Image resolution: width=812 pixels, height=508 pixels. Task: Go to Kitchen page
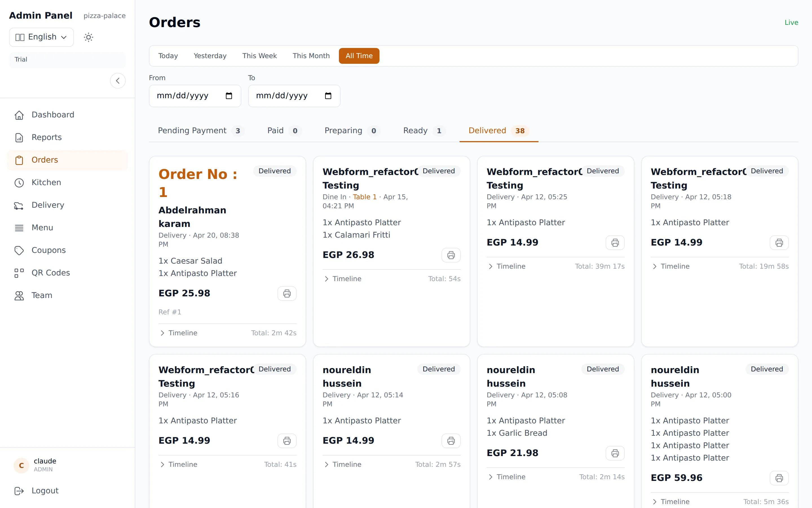67,182
